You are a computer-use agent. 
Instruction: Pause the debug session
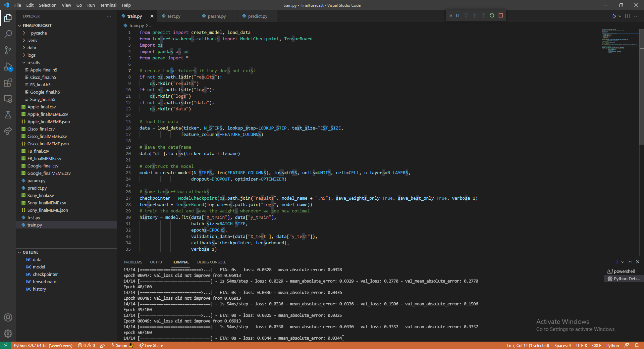click(457, 16)
